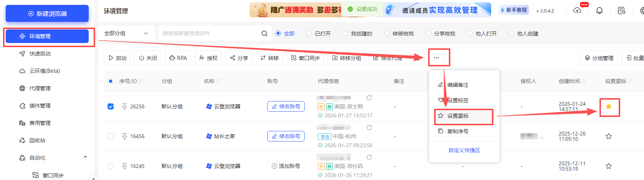
Task: Open the task list clock icon
Action: pyautogui.click(x=621, y=11)
